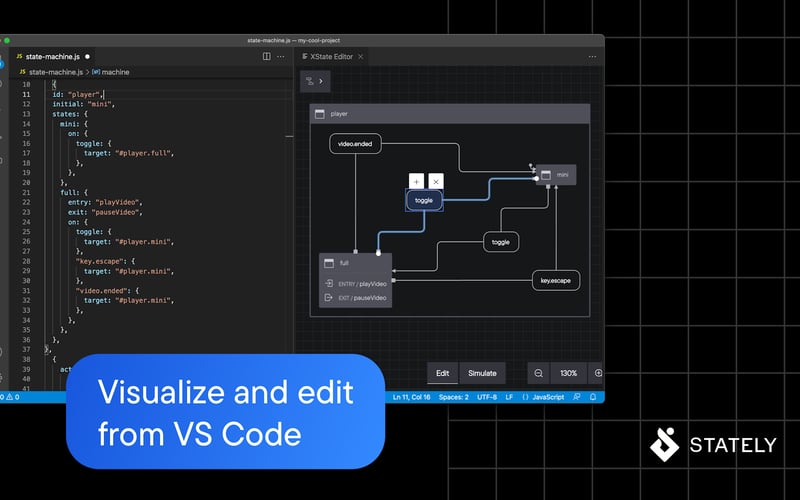Click the exit: "pauseVideo" code line
This screenshot has height=500, width=800.
(106, 212)
